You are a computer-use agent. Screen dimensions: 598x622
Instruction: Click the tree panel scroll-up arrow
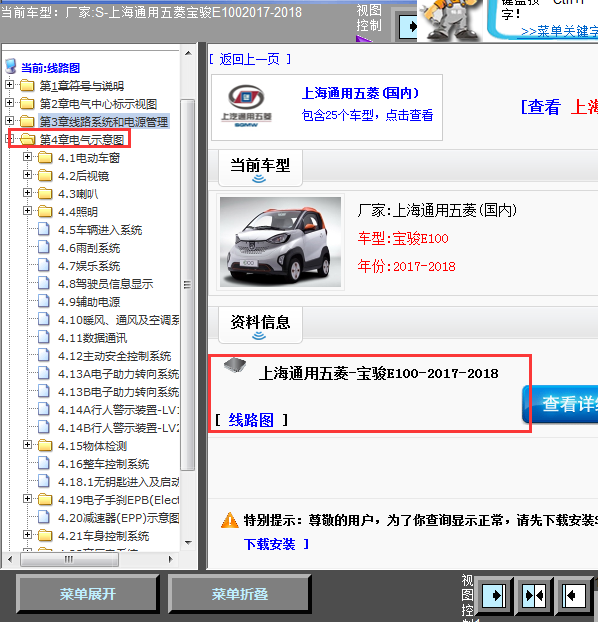(x=188, y=53)
